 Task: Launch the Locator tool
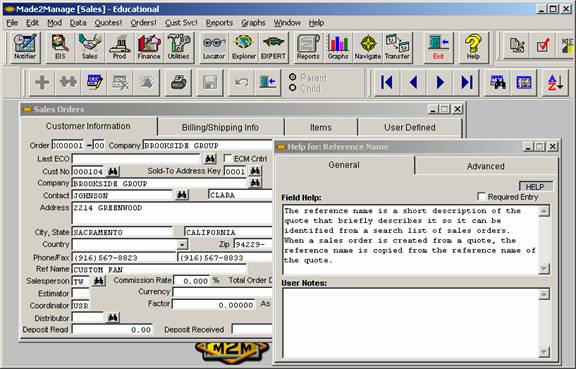(214, 47)
